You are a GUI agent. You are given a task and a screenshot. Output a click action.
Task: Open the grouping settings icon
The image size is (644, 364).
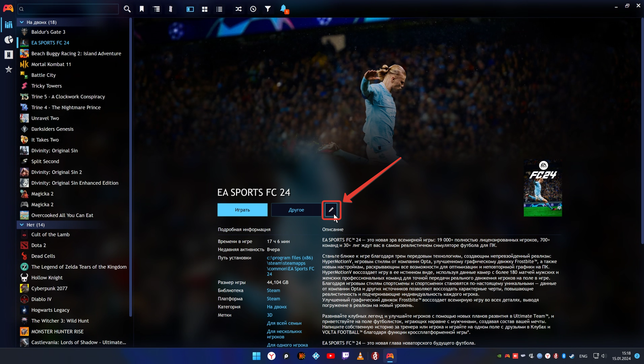[x=157, y=9]
